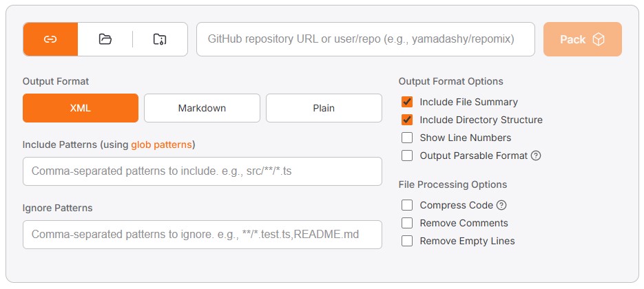
Task: Click the Ignore Patterns input field
Action: coord(202,235)
